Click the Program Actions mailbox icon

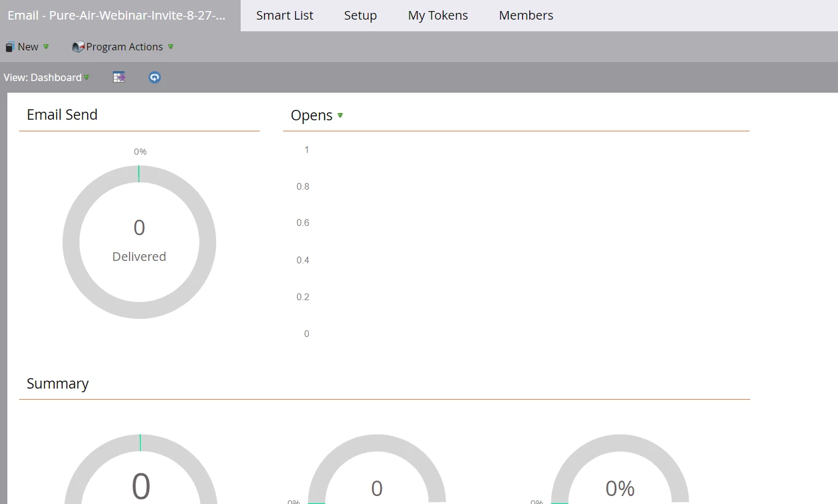coord(78,47)
